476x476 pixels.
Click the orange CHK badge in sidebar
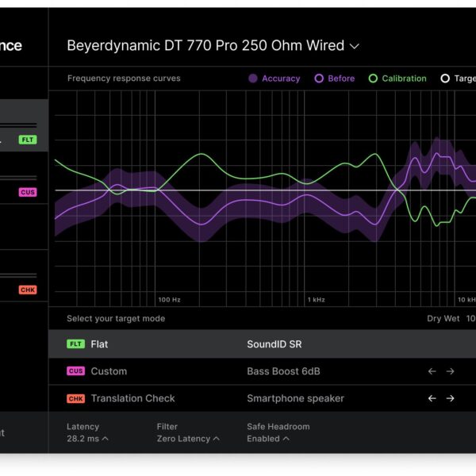click(28, 290)
